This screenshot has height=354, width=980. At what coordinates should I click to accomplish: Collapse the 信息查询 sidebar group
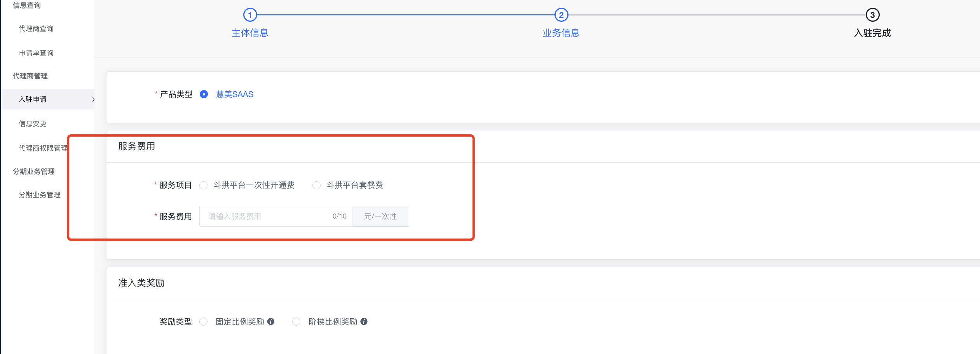click(27, 5)
